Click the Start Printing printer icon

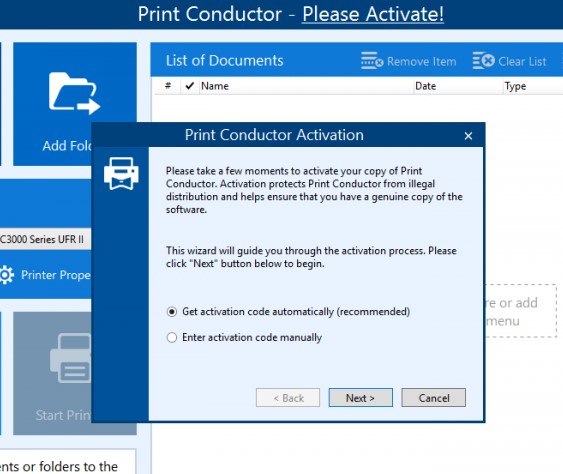71,358
